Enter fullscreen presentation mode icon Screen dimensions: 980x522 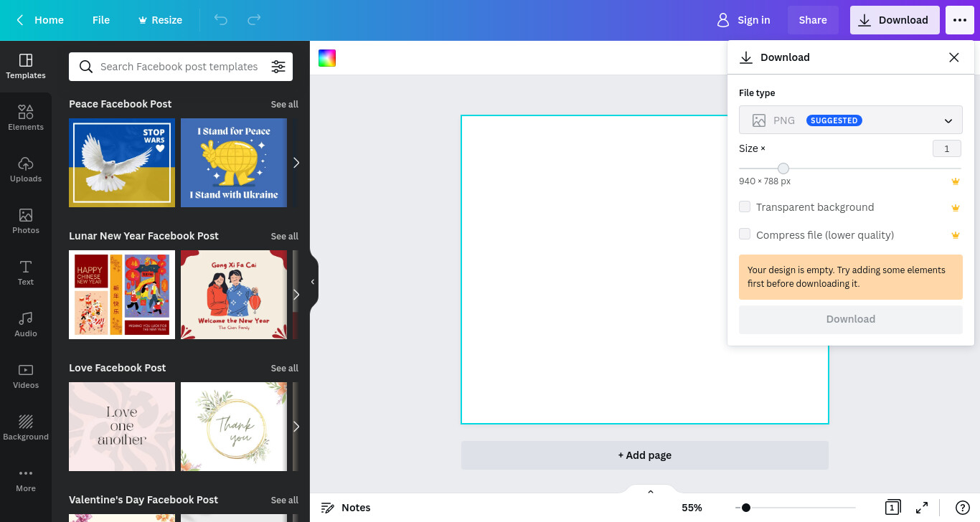point(922,508)
